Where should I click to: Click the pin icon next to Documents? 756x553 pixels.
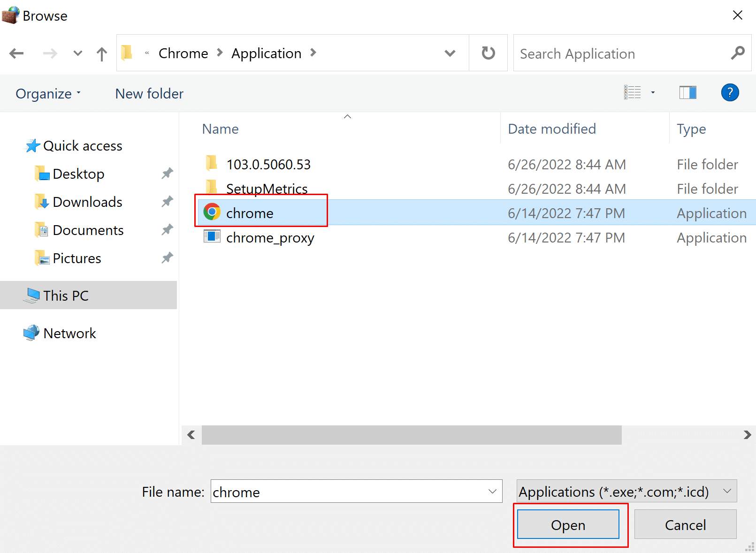[x=167, y=230]
